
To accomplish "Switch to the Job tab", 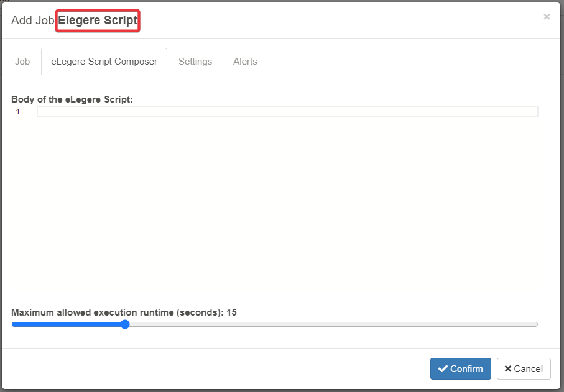I will (x=22, y=62).
